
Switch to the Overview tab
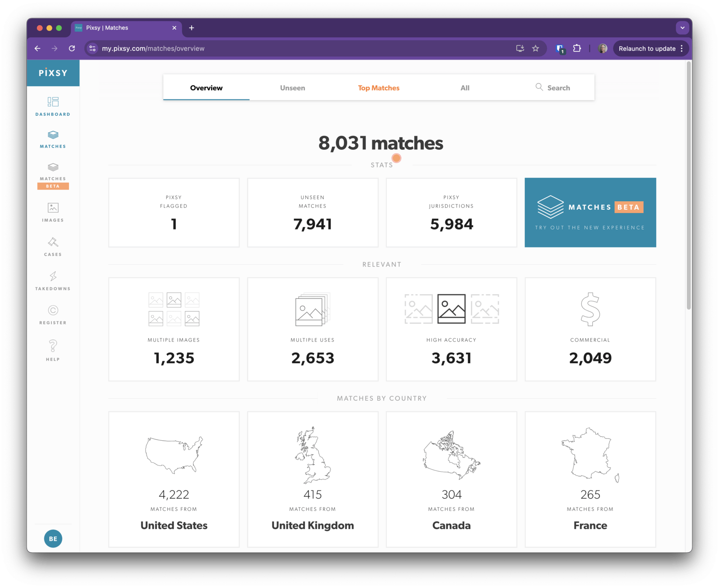click(x=206, y=88)
